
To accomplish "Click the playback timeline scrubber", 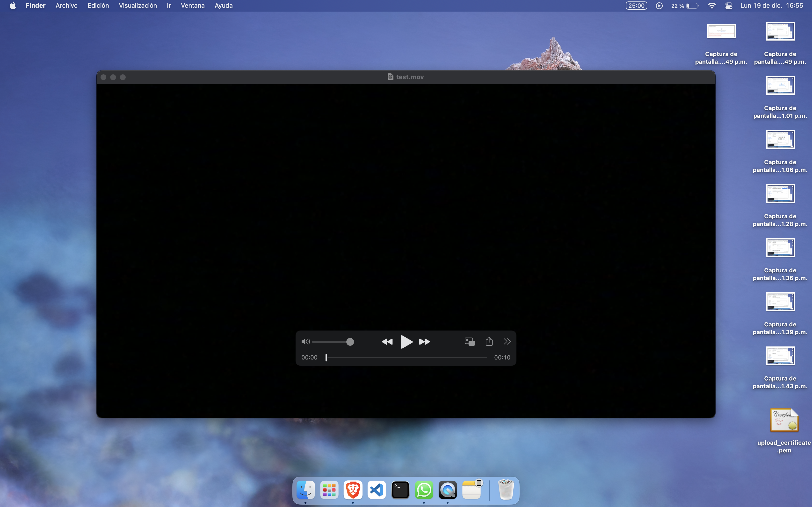I will tap(326, 358).
